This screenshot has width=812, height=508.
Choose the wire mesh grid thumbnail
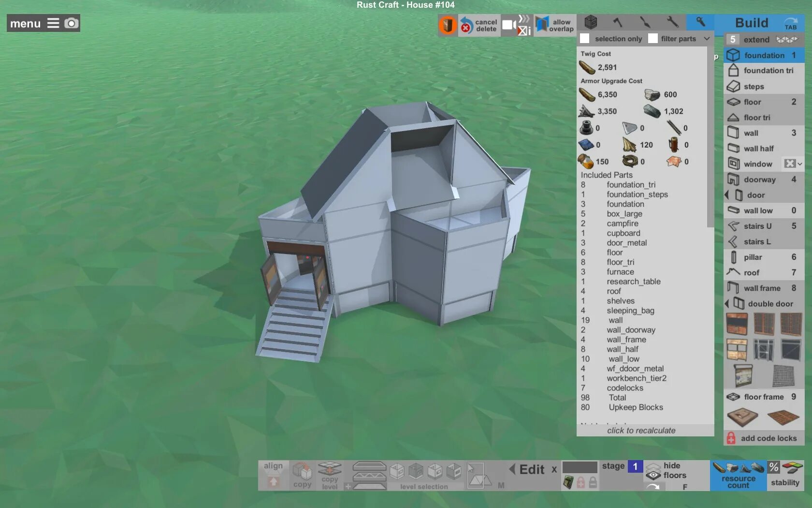coord(783,376)
